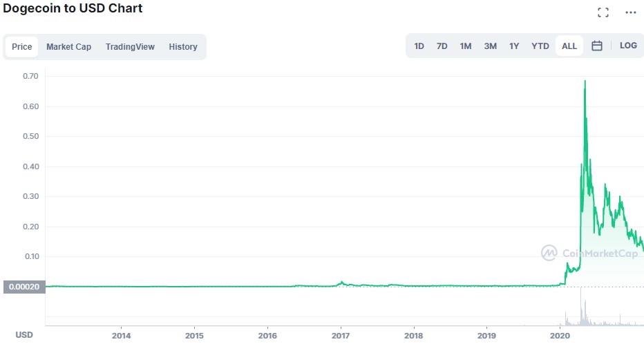Image resolution: width=644 pixels, height=344 pixels.
Task: Click the tallest volume bar below chart
Action: (x=581, y=306)
